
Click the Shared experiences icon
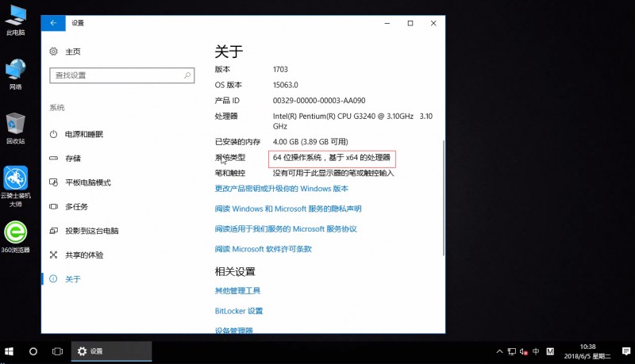click(53, 255)
